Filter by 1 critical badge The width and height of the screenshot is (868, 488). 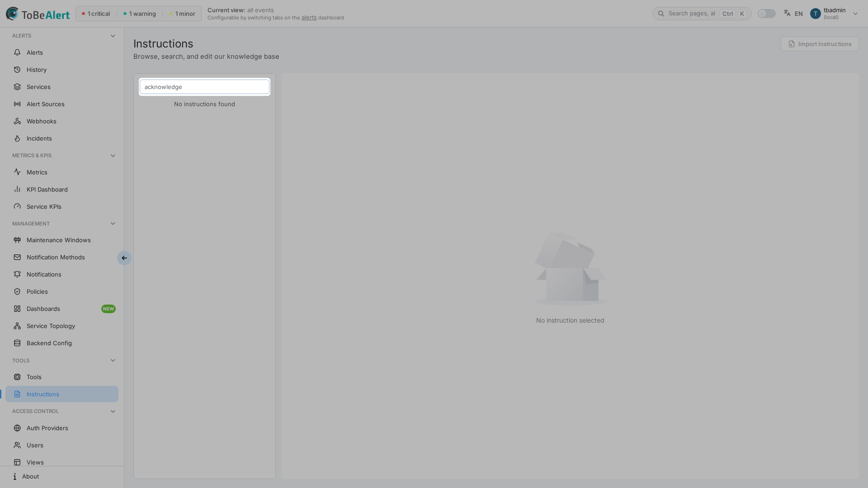(x=96, y=14)
